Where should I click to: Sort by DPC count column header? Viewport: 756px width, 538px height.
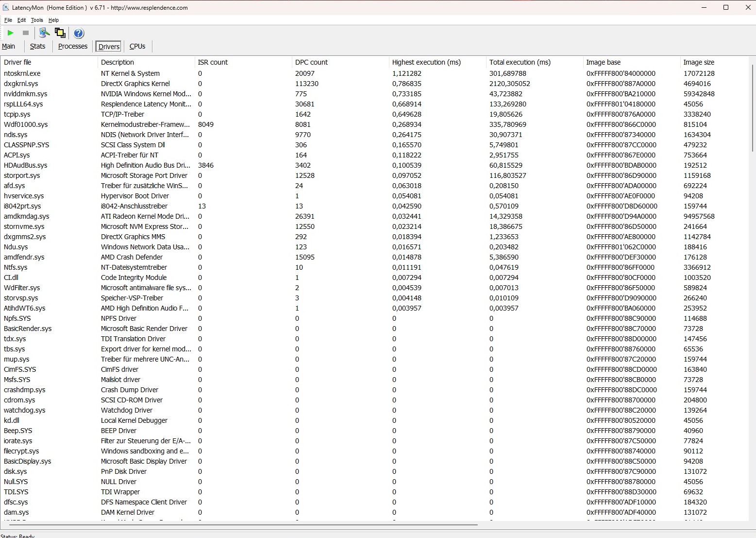311,62
